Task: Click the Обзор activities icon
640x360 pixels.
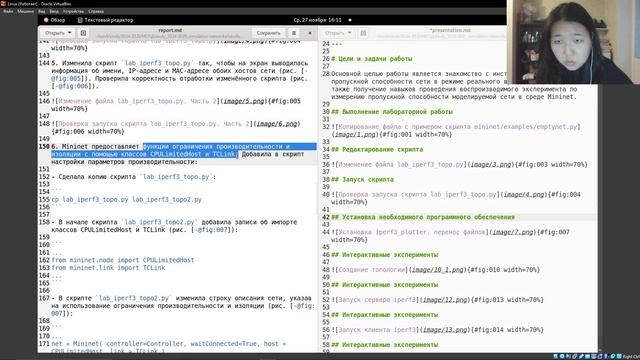Action: click(x=46, y=20)
